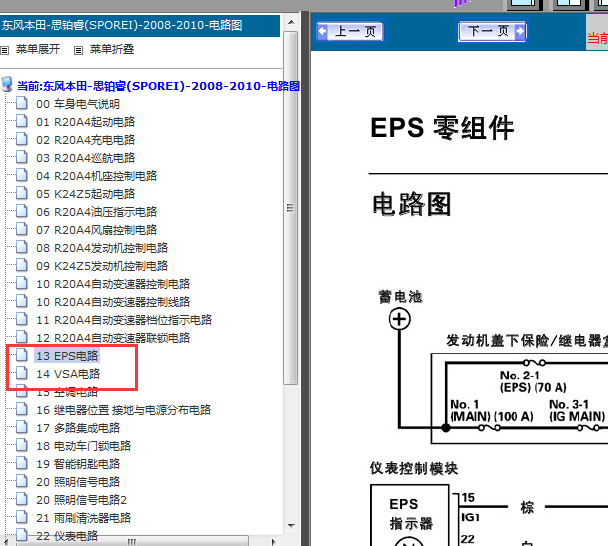Click page icon of 07 R20A4风扇控制电路

pyautogui.click(x=22, y=229)
